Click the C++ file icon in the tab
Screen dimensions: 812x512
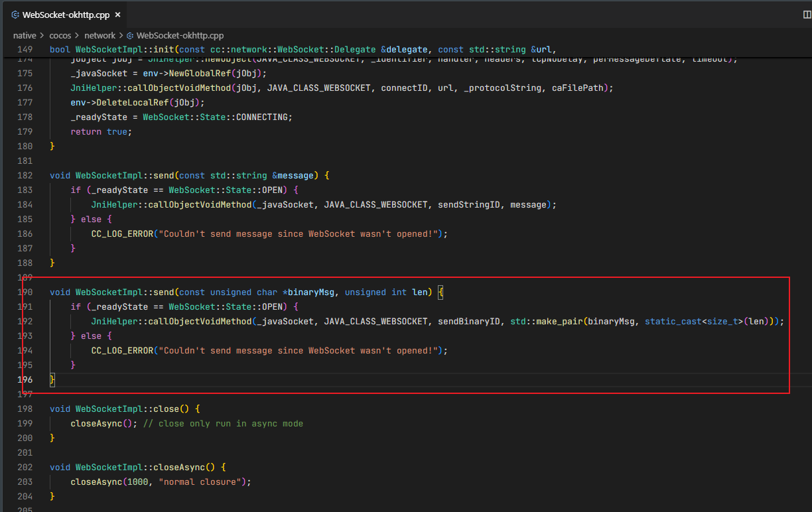pyautogui.click(x=15, y=15)
